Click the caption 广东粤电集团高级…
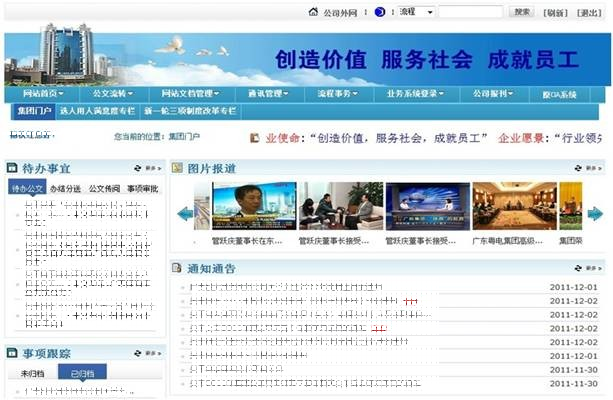Image resolution: width=613 pixels, height=400 pixels. pyautogui.click(x=507, y=241)
